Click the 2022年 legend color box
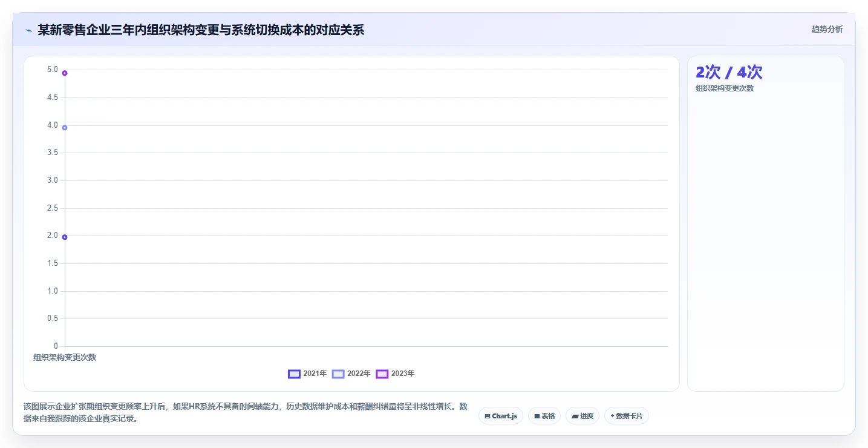Viewport: 868px width, 448px height. (338, 374)
